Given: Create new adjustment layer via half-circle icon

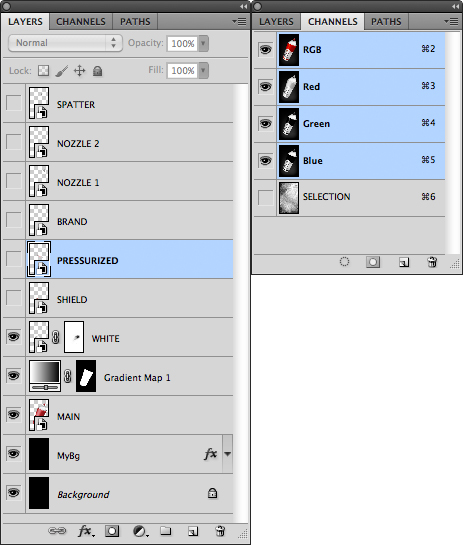Looking at the screenshot, I should point(140,531).
